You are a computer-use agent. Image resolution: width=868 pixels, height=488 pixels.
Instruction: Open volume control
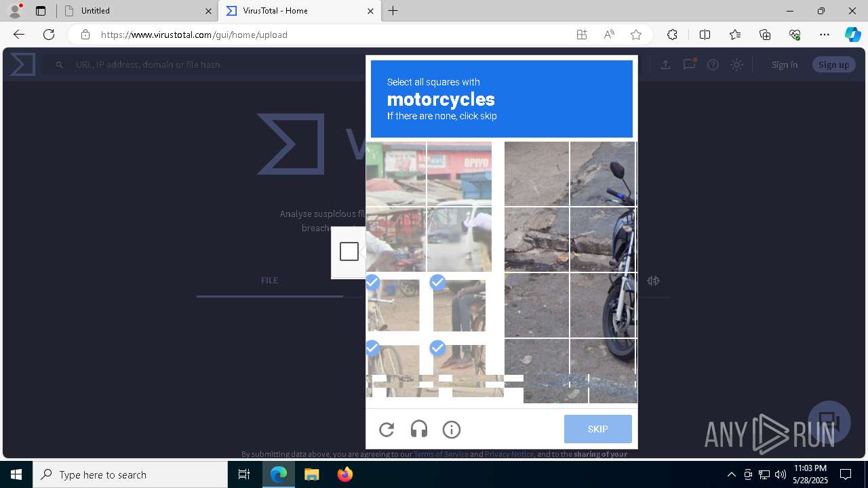pyautogui.click(x=780, y=474)
